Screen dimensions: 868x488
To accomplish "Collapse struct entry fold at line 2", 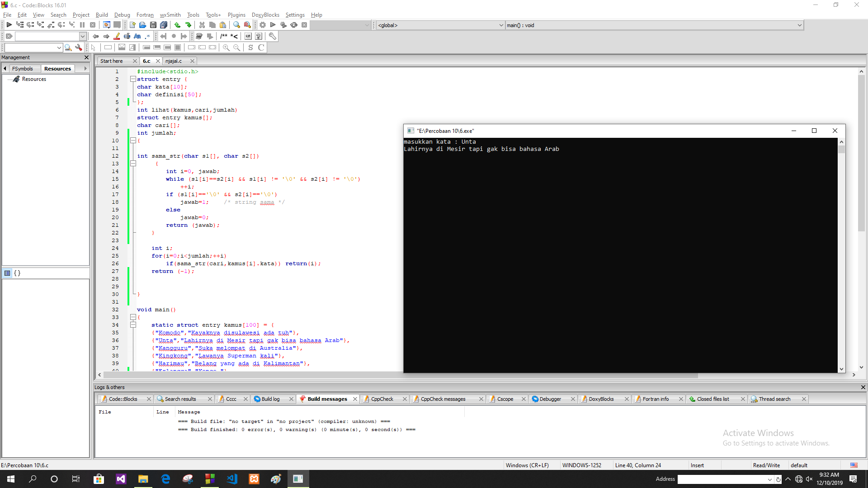I will 133,79.
